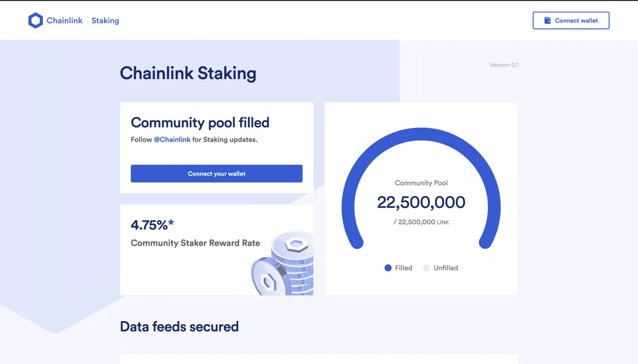Toggle the Filled legend label

[x=403, y=268]
